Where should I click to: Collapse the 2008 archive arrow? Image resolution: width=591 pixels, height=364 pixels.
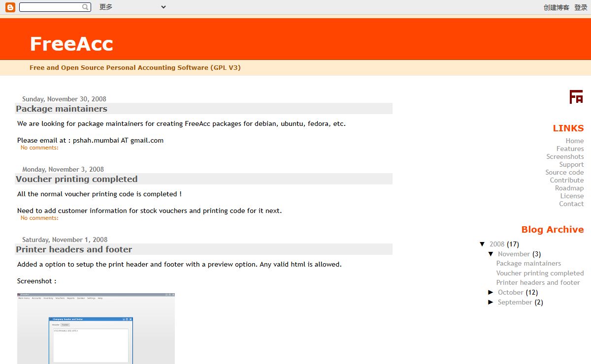(x=482, y=244)
